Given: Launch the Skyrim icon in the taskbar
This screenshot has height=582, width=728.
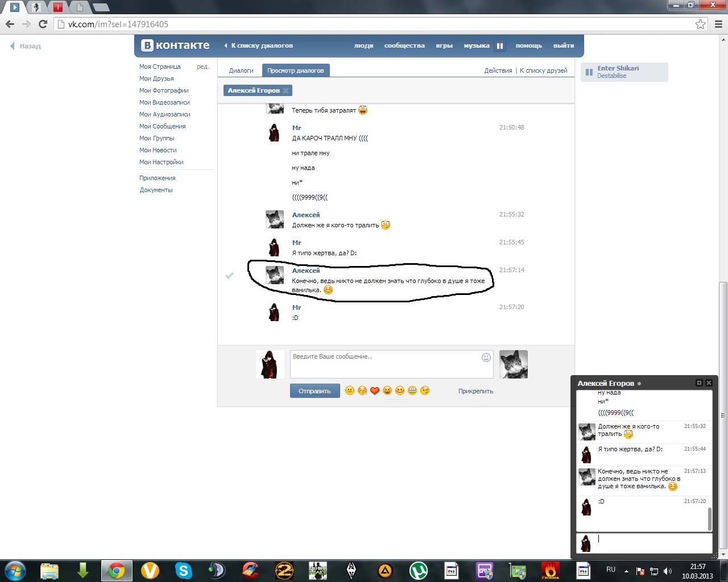Looking at the screenshot, I should pyautogui.click(x=351, y=570).
